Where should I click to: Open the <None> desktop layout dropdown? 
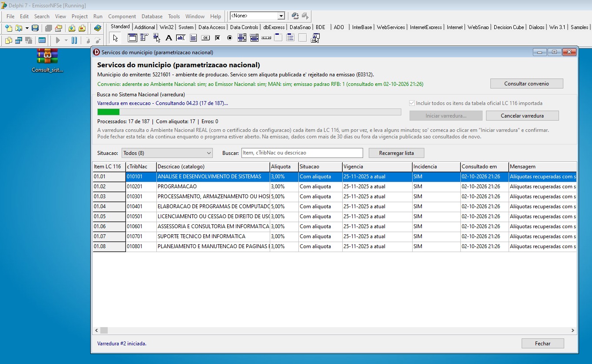click(x=281, y=16)
